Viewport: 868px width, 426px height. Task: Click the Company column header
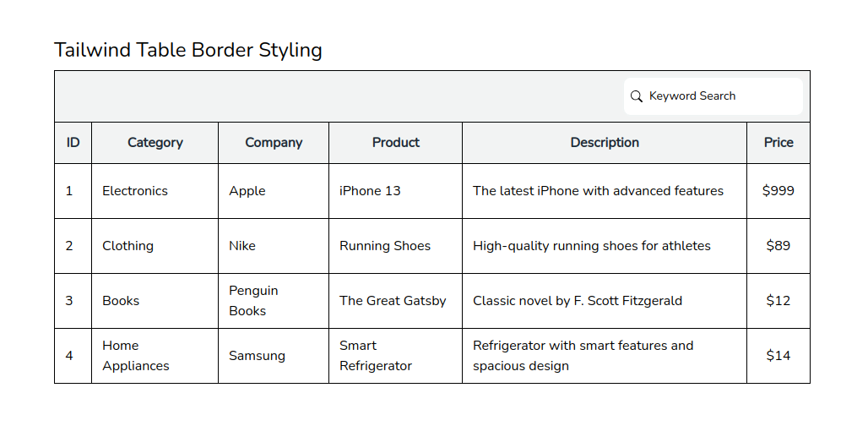click(274, 143)
